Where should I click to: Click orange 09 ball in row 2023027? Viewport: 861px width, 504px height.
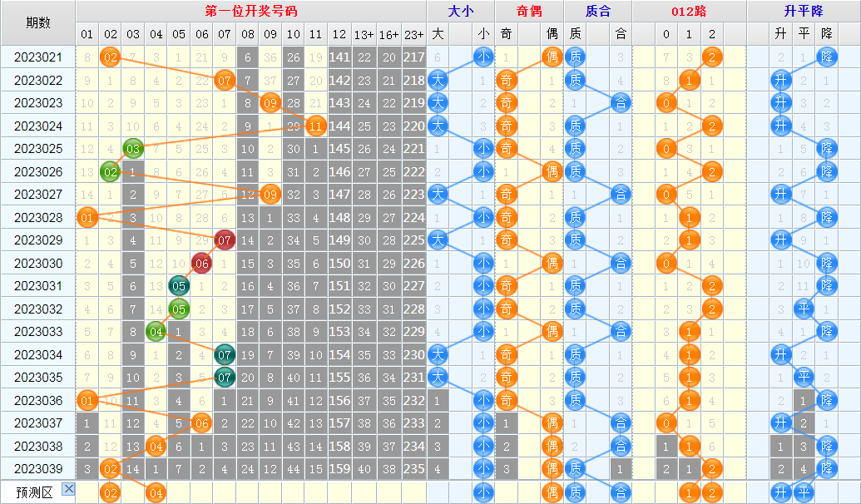point(270,195)
